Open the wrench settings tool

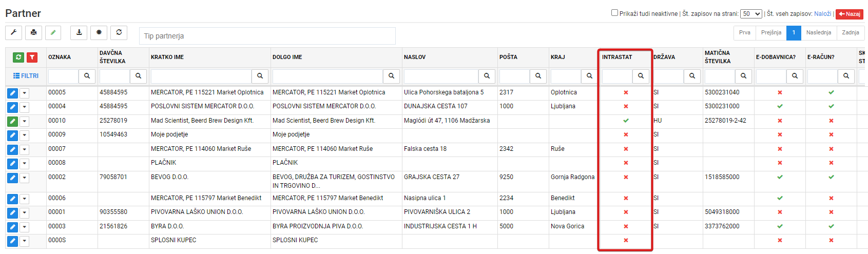pos(14,32)
